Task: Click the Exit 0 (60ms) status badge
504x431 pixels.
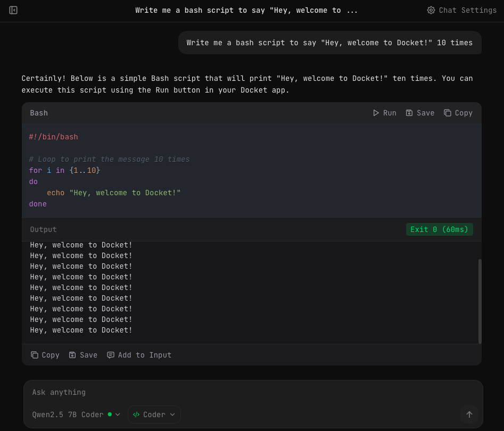Action: coord(439,229)
